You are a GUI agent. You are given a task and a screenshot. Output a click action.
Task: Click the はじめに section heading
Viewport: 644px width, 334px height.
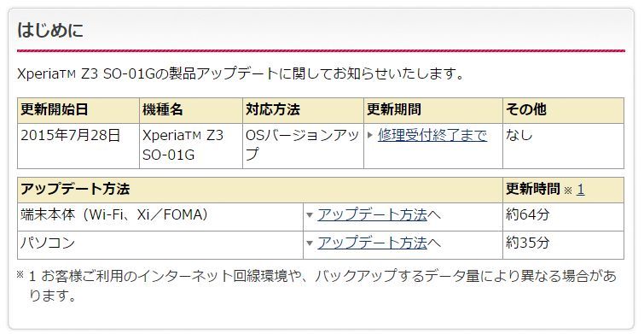pyautogui.click(x=50, y=31)
